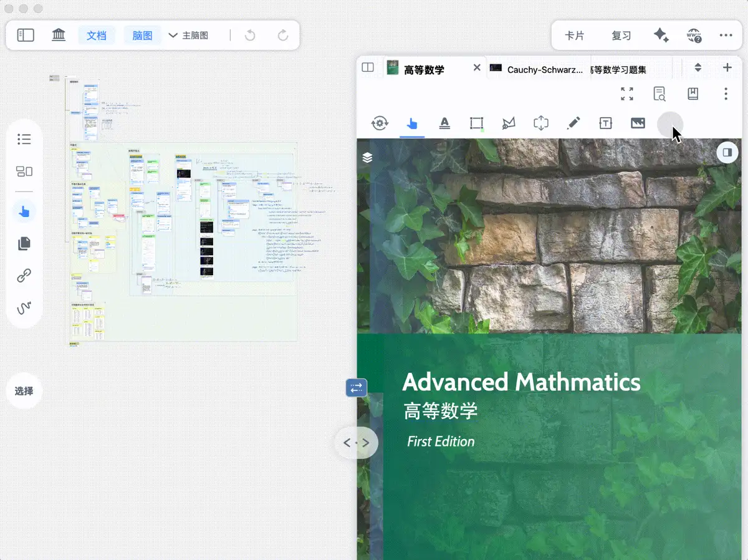Switch to the 高等数学 document tab
This screenshot has width=748, height=560.
(424, 70)
